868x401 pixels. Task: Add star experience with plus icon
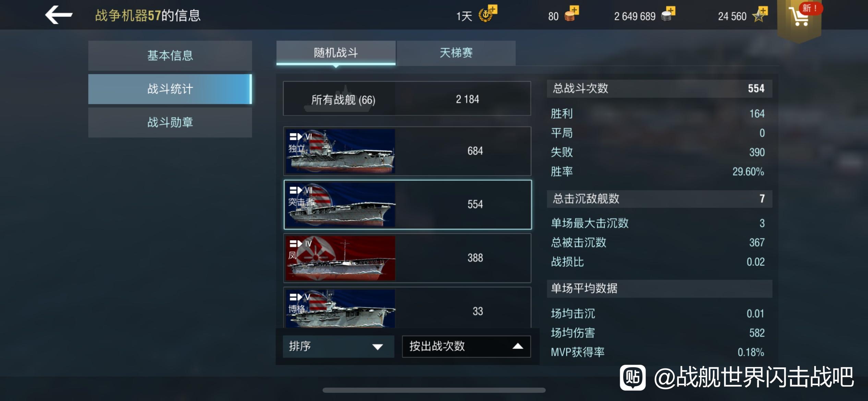pos(760,14)
